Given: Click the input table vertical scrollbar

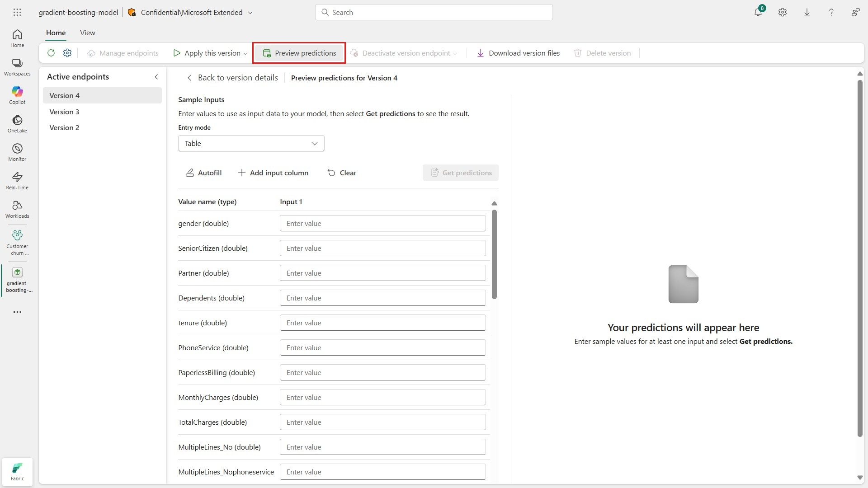Looking at the screenshot, I should pos(494,254).
